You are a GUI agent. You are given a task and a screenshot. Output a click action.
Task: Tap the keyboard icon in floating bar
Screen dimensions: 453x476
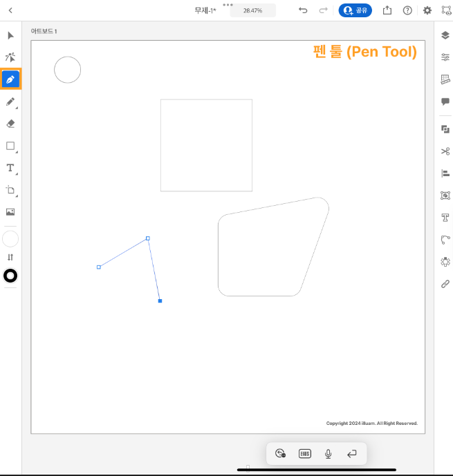(x=305, y=453)
